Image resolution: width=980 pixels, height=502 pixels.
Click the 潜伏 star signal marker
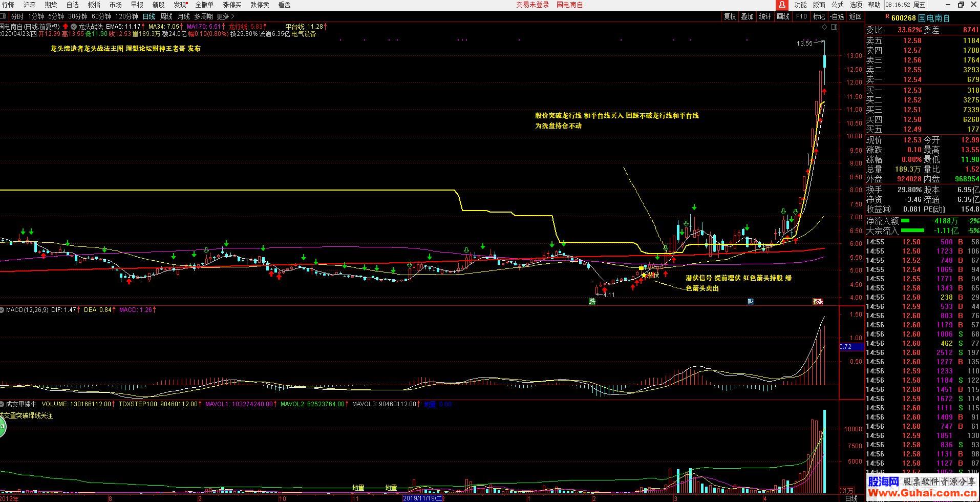click(x=644, y=275)
